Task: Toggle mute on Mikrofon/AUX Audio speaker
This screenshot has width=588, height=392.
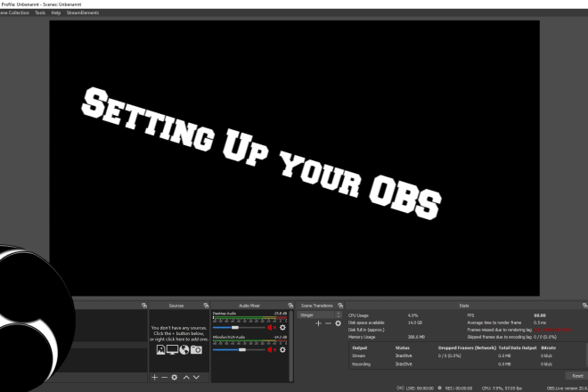Action: coord(272,349)
